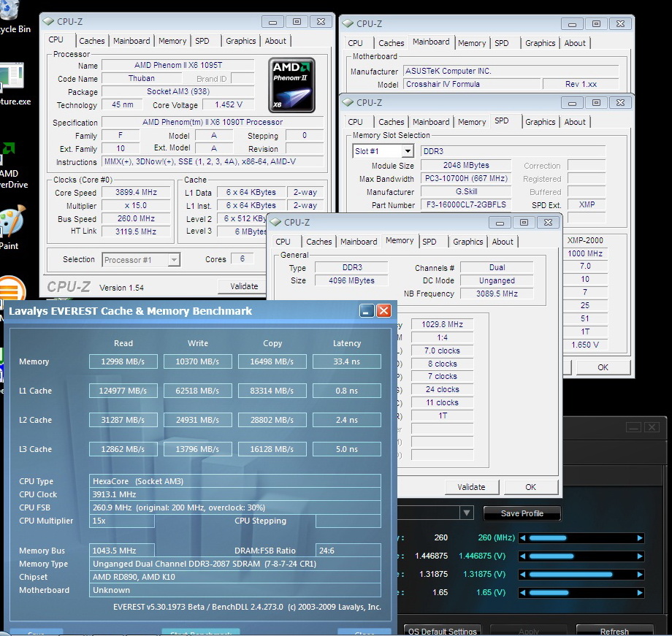Viewport: 672px width, 636px height.
Task: Click the EVEREST Memory Read result 12998 MB/s
Action: pos(123,361)
